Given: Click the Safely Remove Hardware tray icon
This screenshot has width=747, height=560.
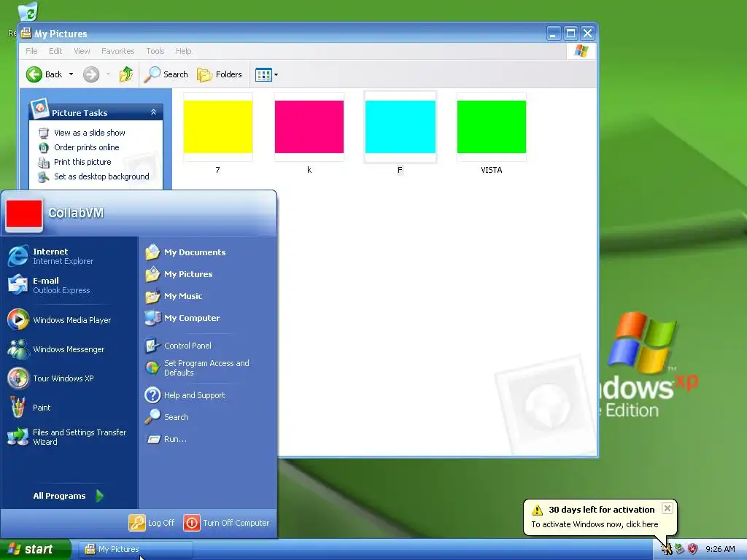Looking at the screenshot, I should [679, 549].
